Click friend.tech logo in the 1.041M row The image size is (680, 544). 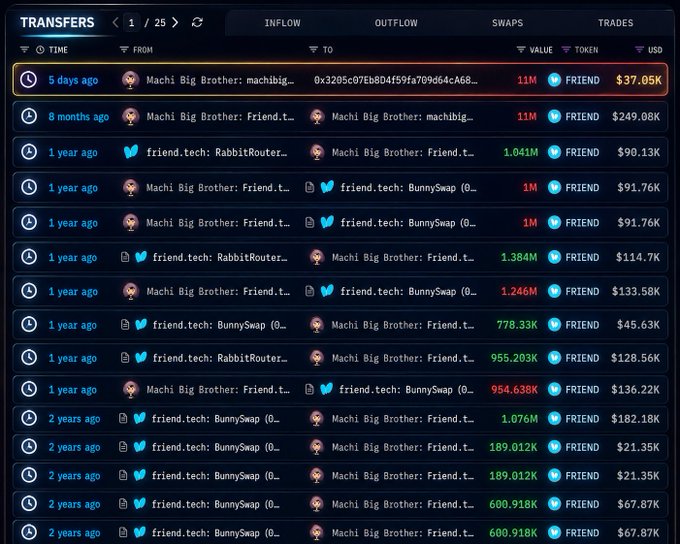pos(131,152)
